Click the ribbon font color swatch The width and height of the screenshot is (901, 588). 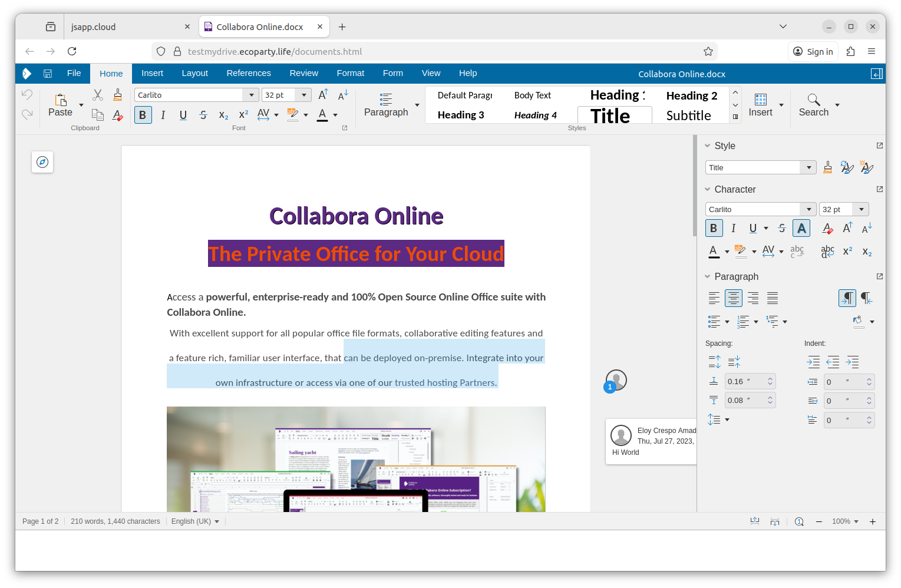322,115
